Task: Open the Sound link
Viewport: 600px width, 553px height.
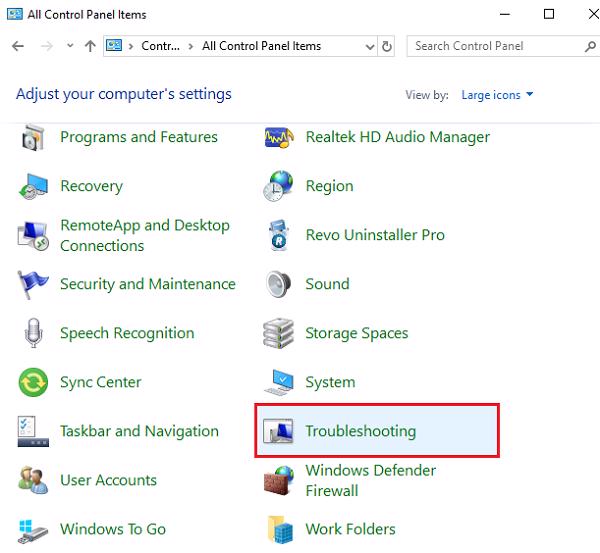Action: (x=327, y=284)
